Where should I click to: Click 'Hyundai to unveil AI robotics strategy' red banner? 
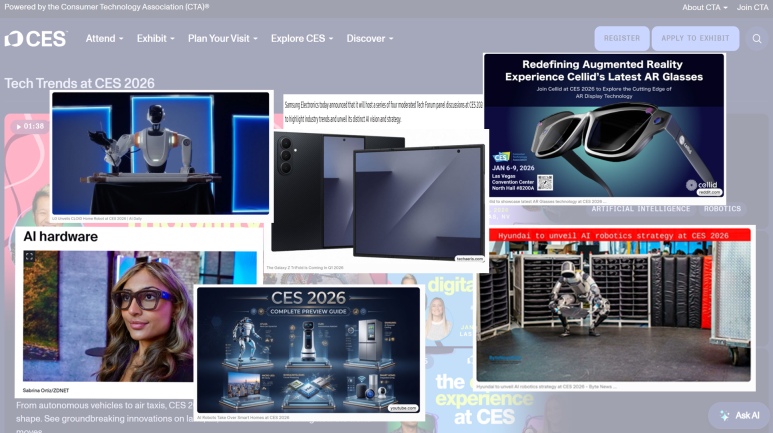[613, 236]
